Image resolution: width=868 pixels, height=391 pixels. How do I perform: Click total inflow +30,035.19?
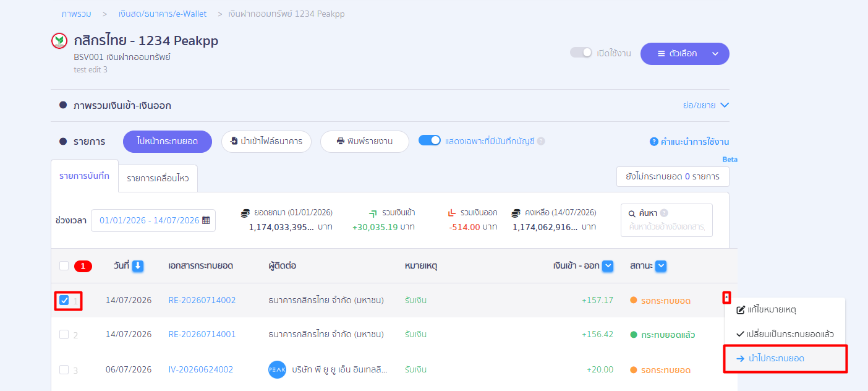375,227
